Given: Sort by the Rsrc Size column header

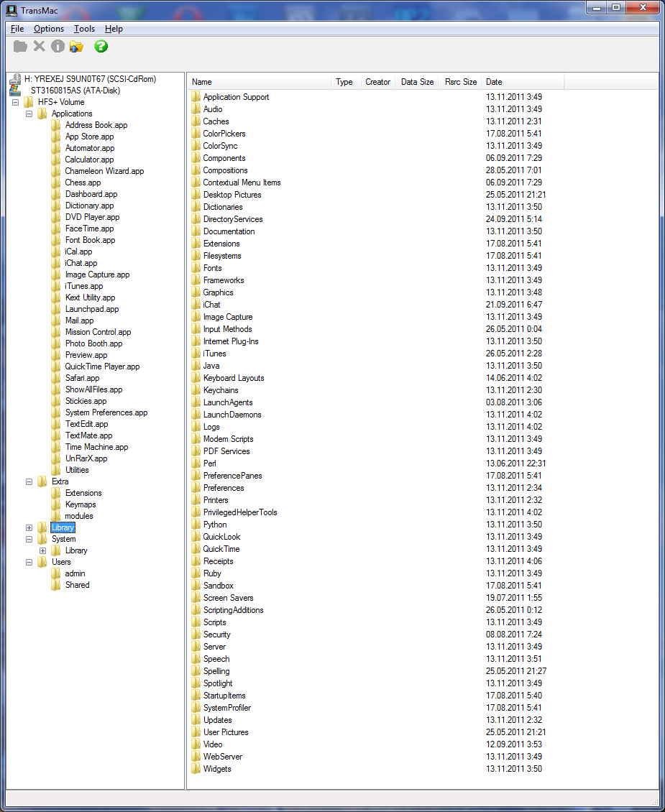Looking at the screenshot, I should click(x=460, y=82).
